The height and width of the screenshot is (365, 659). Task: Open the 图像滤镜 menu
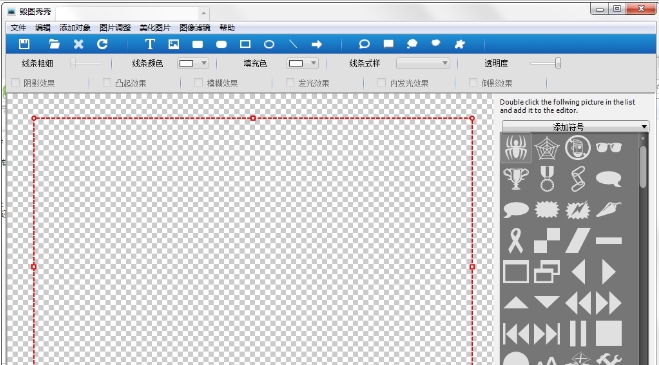pyautogui.click(x=195, y=28)
